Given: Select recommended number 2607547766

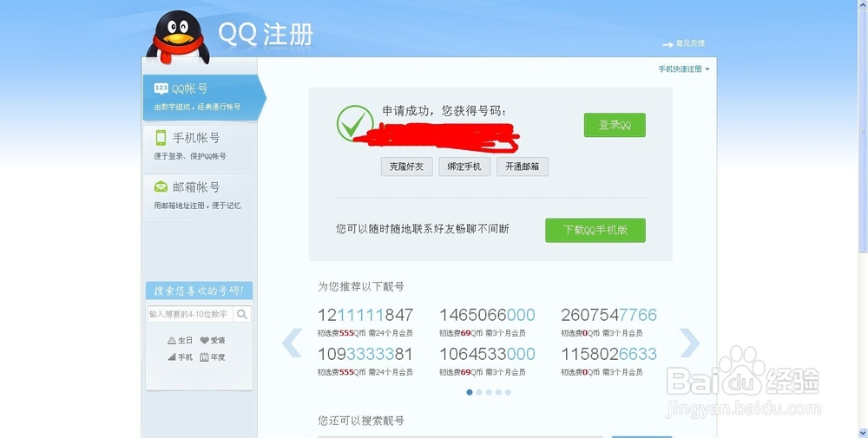Looking at the screenshot, I should coord(609,315).
